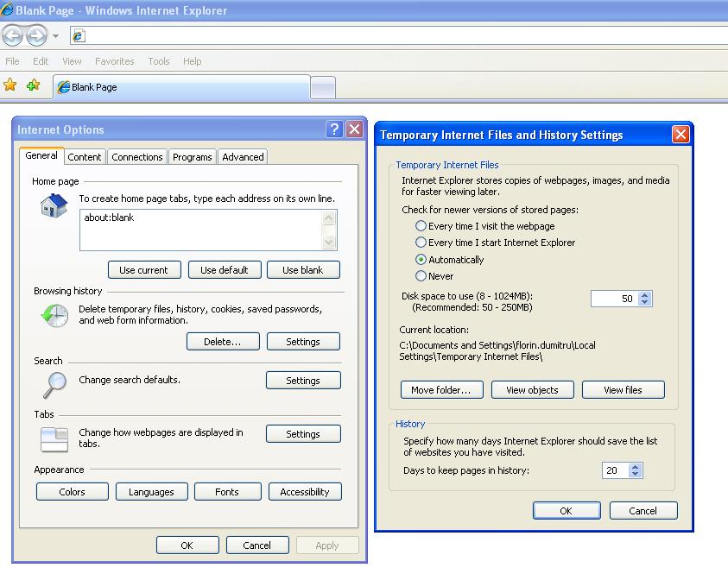Viewport: 728px width, 580px height.
Task: Open the Tools menu
Action: 158,61
